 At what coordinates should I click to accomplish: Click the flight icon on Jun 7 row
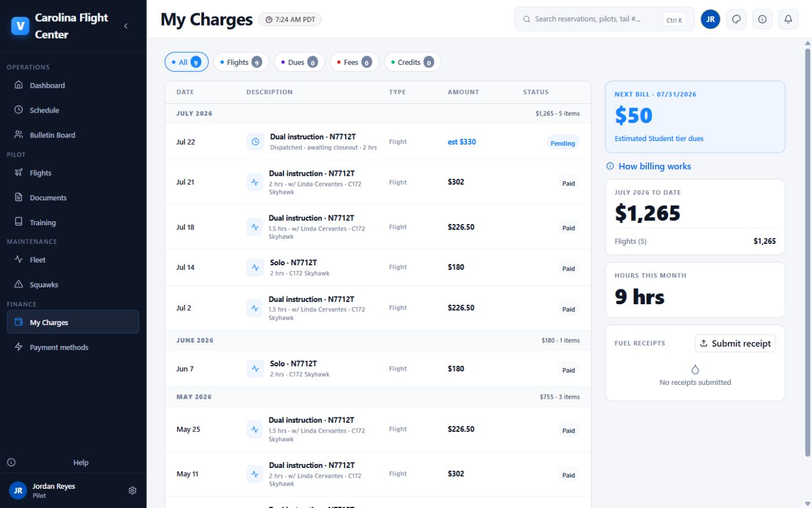tap(255, 369)
